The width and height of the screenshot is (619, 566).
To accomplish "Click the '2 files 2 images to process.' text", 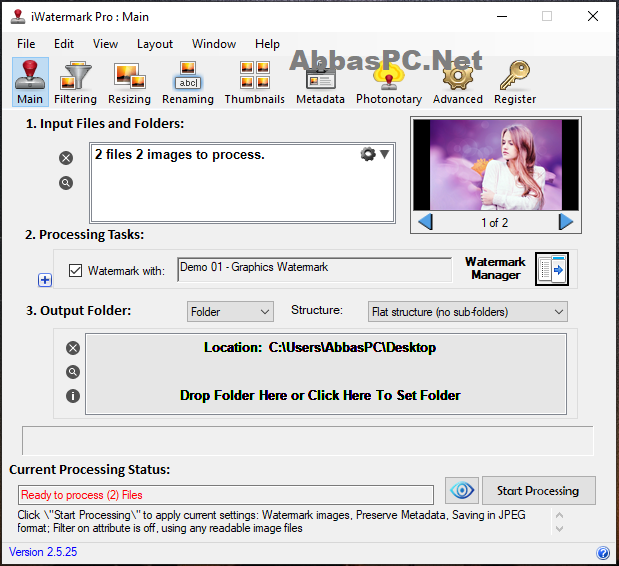I will 180,154.
